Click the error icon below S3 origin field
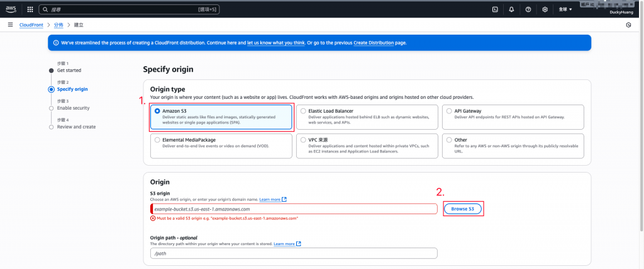Image resolution: width=644 pixels, height=269 pixels. coord(153,219)
